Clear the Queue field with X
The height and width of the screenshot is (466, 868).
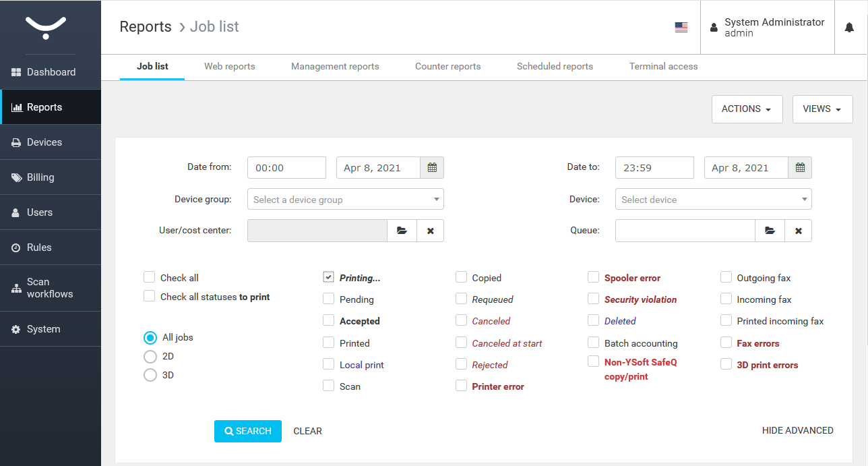pyautogui.click(x=799, y=231)
